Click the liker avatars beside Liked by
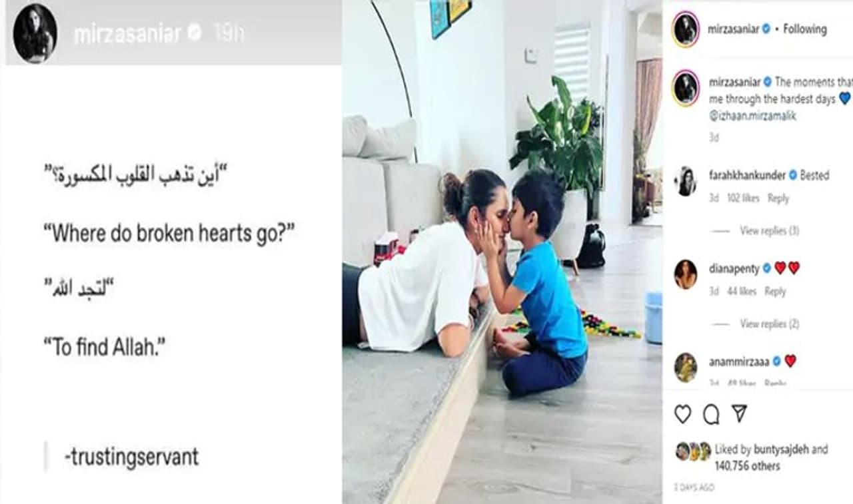The height and width of the screenshot is (504, 853). pos(693,452)
